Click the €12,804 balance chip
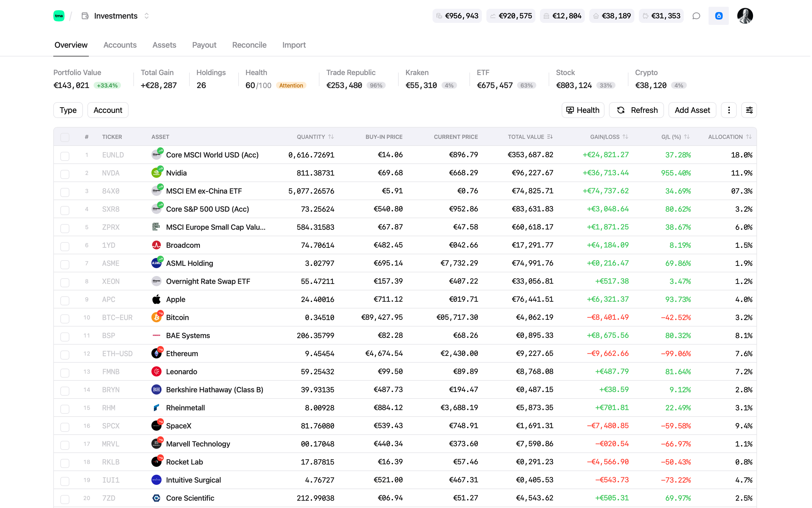812x508 pixels. 562,16
